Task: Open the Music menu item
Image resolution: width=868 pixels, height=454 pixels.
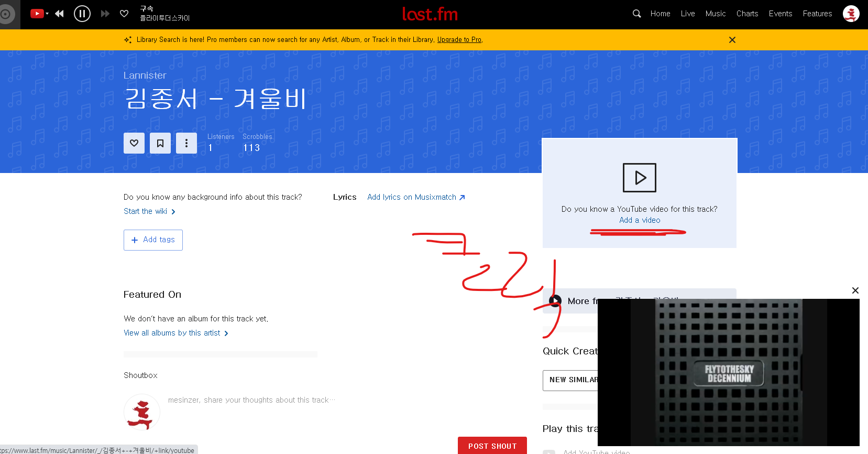Action: point(716,14)
